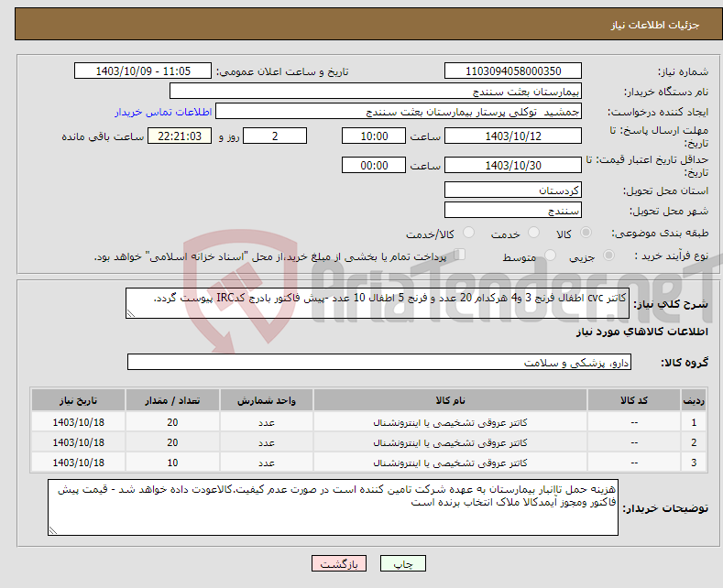Click the چاپ (print) button
Screen dimensions: 723x588
402,563
